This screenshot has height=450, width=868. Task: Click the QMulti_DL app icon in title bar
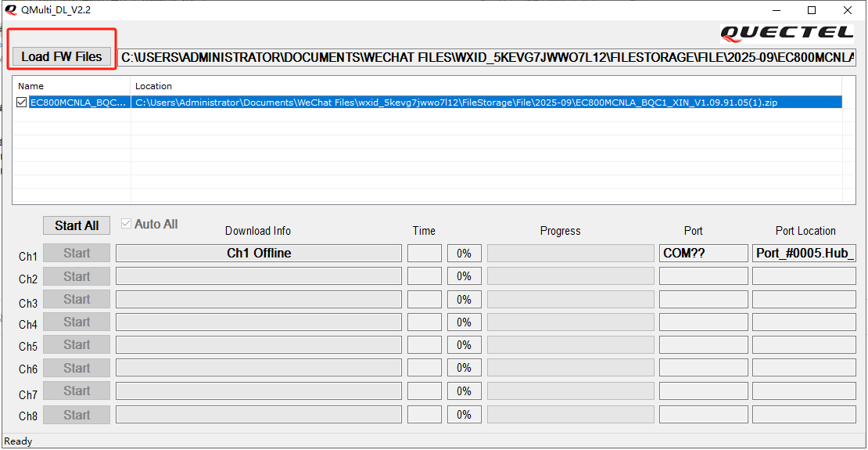click(x=10, y=10)
